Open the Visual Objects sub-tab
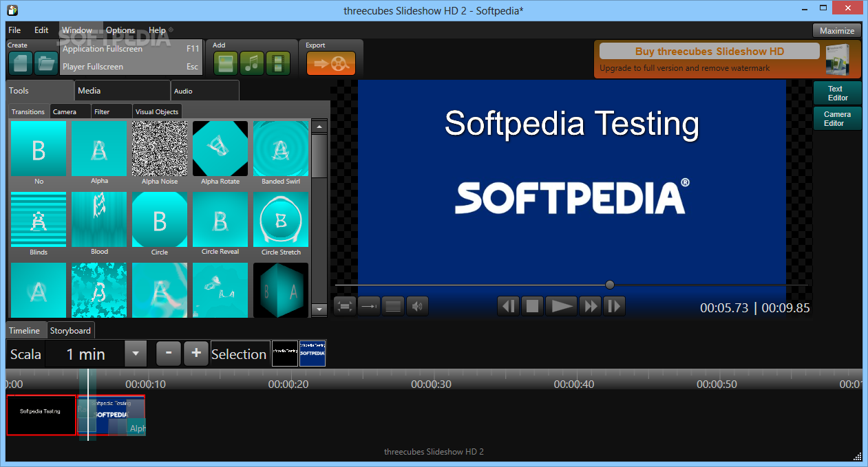The height and width of the screenshot is (467, 868). coord(157,111)
